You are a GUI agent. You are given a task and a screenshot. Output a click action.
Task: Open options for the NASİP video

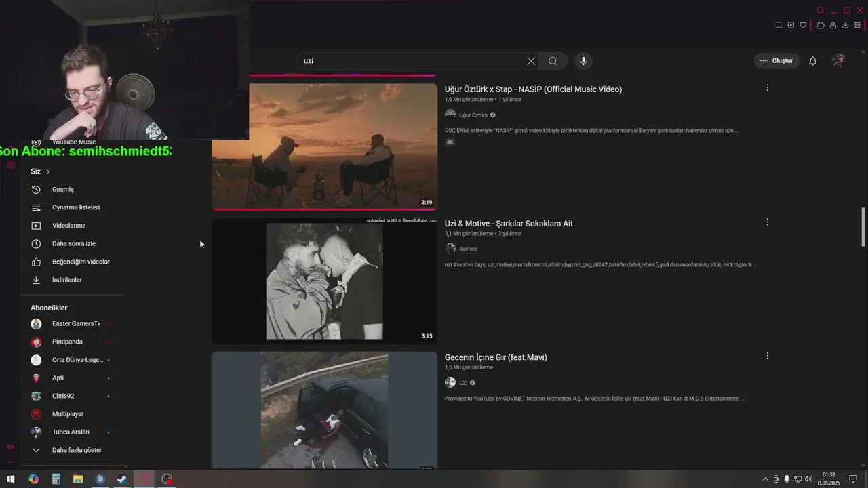pos(768,88)
